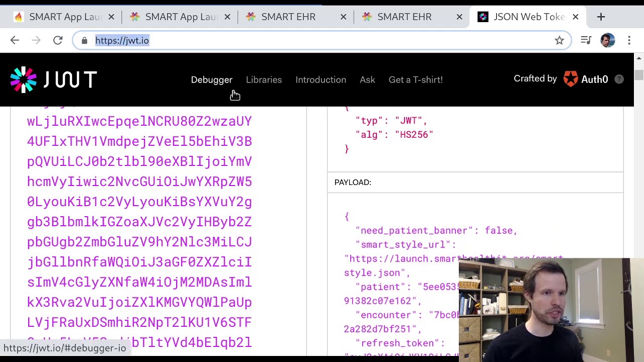Click the browser forward arrow
Viewport: 644px width, 362px height.
(36, 40)
